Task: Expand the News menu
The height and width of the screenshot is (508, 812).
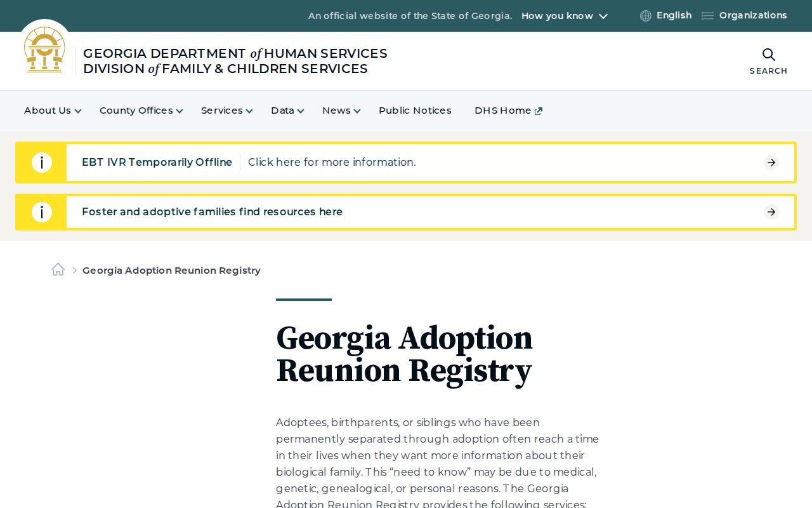Action: [341, 110]
